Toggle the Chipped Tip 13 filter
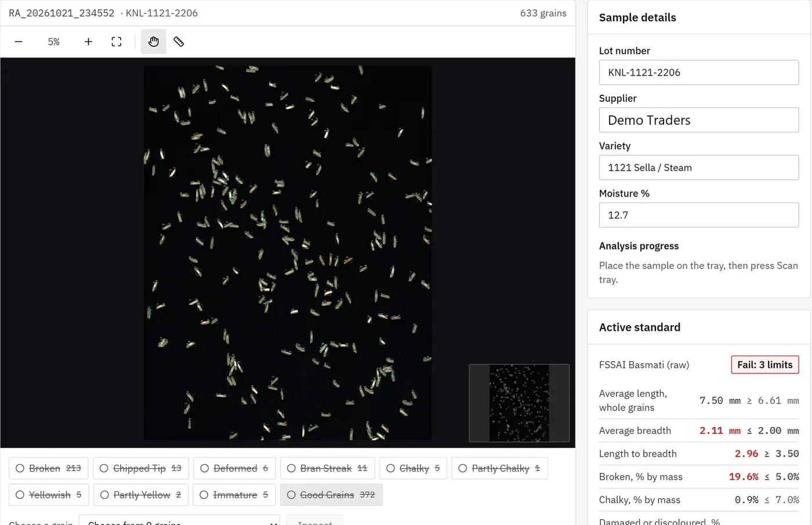812x525 pixels. pyautogui.click(x=140, y=468)
